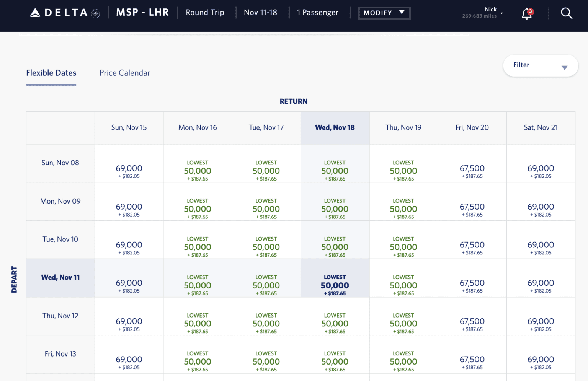Expand the Filter options
The height and width of the screenshot is (381, 588).
(x=540, y=65)
